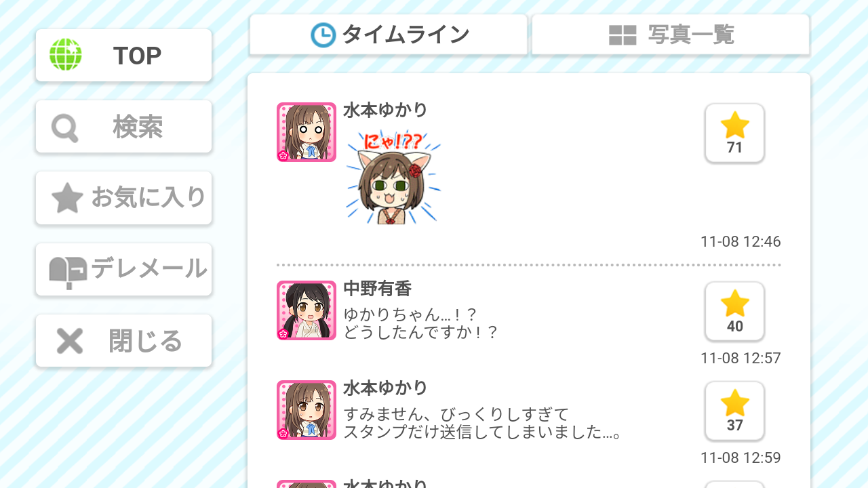Click the お気に入り button label

coord(149,198)
